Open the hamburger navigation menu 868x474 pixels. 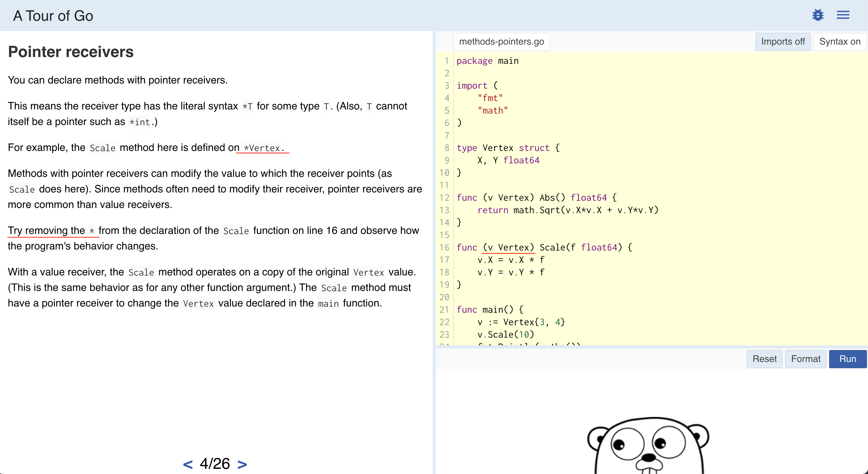(x=843, y=15)
